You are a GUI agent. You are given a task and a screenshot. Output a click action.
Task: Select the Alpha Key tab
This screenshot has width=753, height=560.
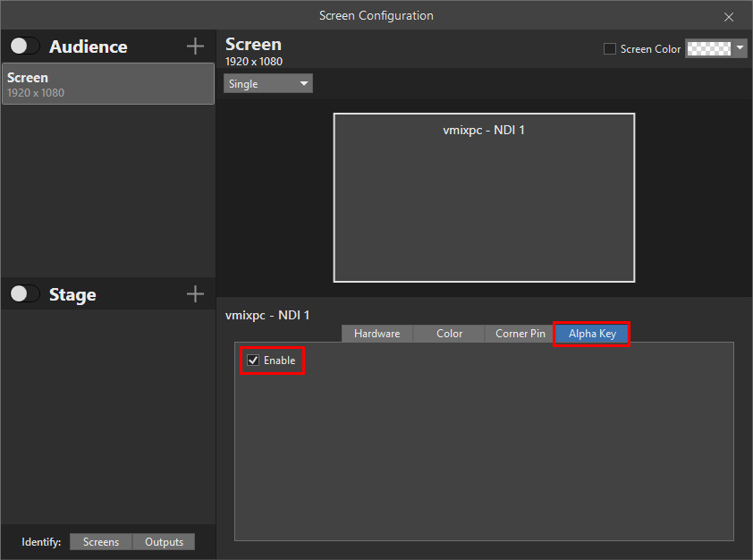click(x=592, y=334)
